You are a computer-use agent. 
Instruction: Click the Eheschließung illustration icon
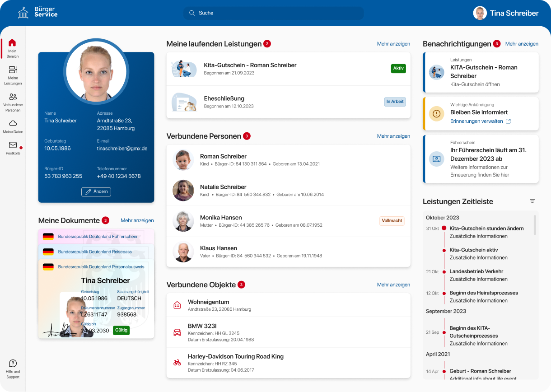[184, 102]
